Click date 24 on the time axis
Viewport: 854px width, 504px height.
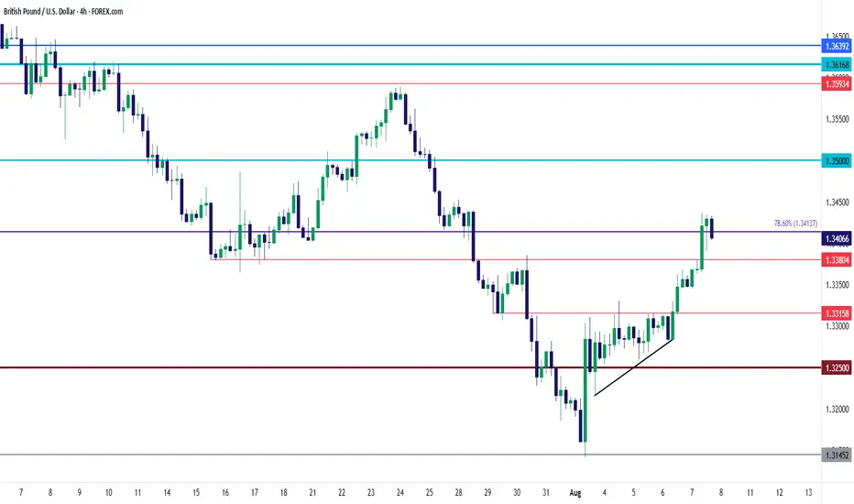(x=400, y=493)
